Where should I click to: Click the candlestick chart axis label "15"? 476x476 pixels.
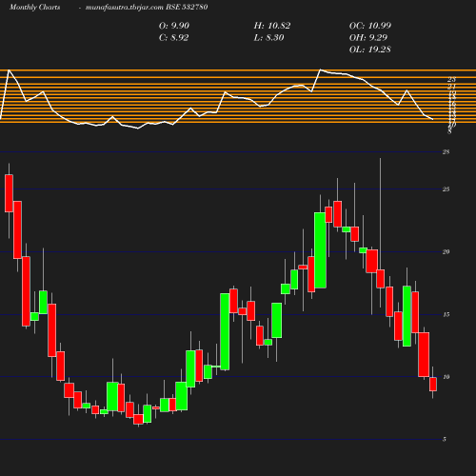[x=446, y=315]
